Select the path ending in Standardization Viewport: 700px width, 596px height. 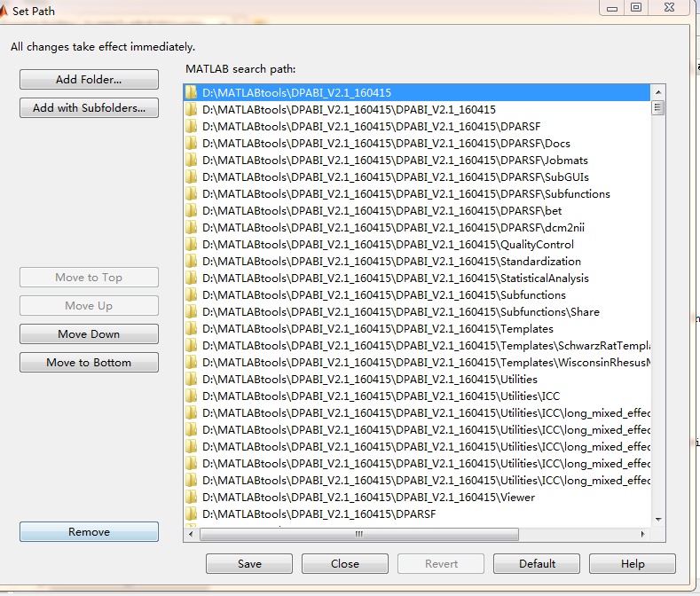pos(417,261)
